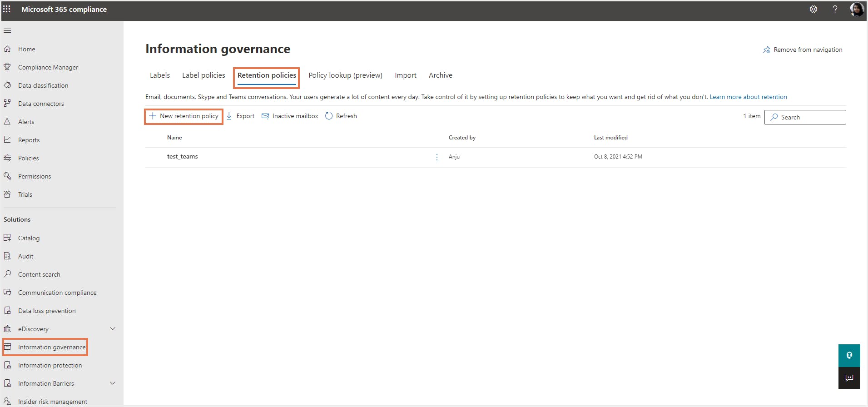
Task: Click the Microsoft 365 compliance title
Action: pyautogui.click(x=64, y=9)
